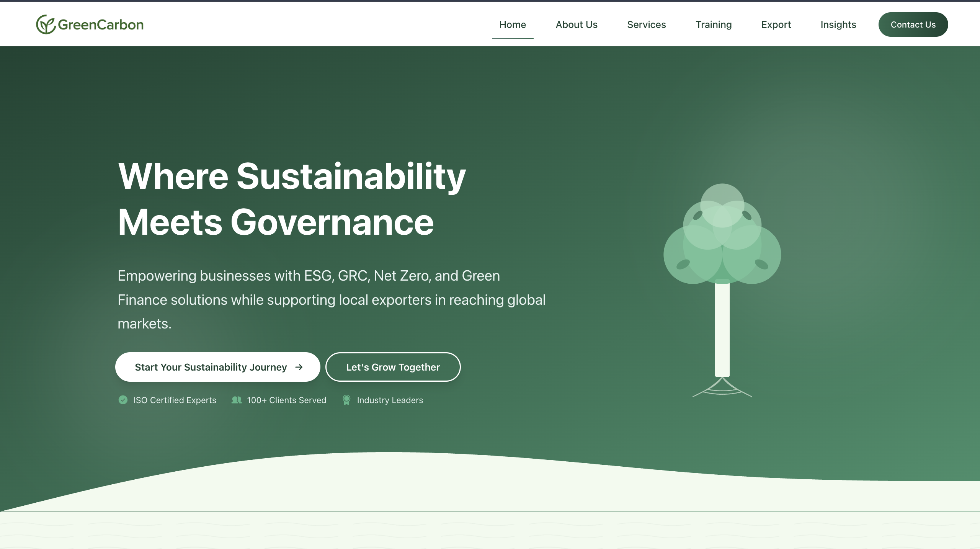Click Let's Grow Together button
This screenshot has width=980, height=549.
coord(393,367)
